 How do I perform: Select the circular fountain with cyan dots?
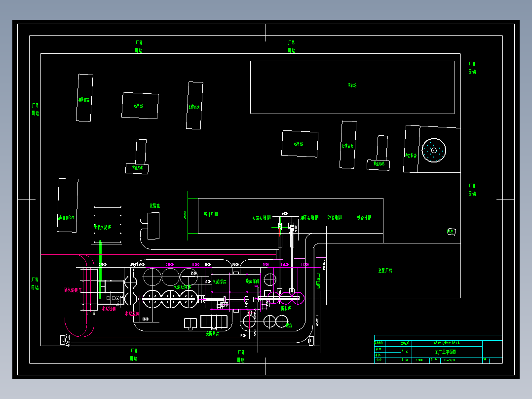click(434, 150)
